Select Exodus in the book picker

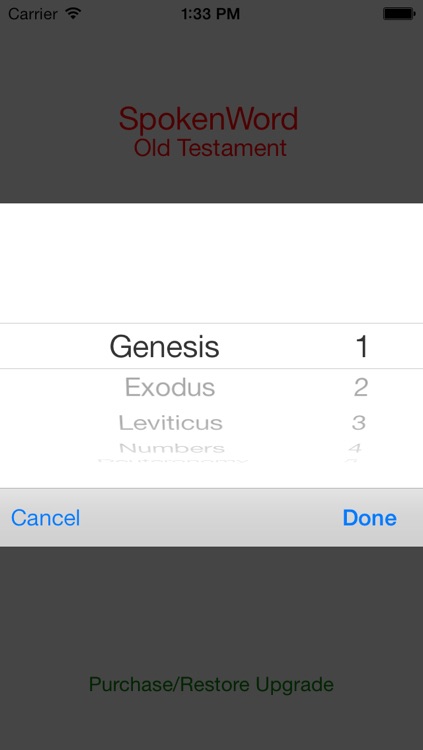[x=170, y=387]
